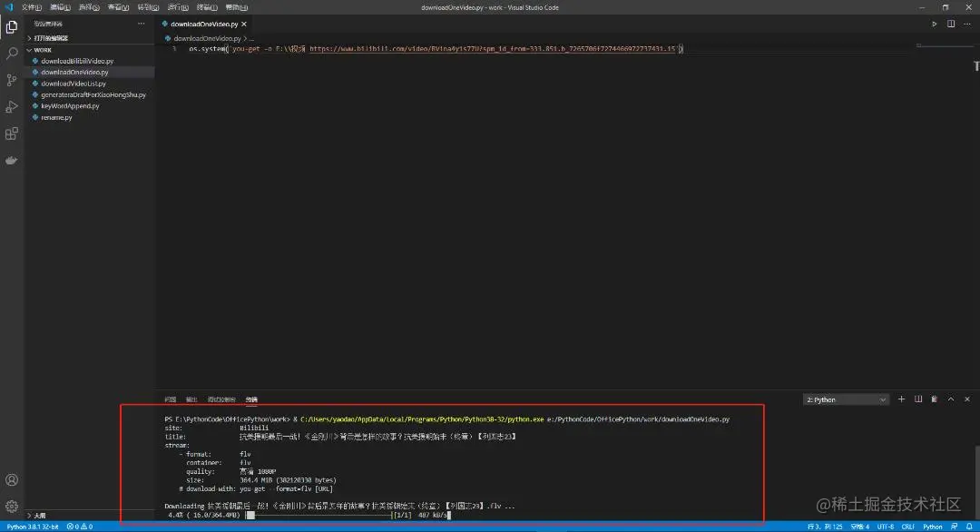Viewport: 980px width, 532px height.
Task: Switch to the 输出 Output panel tab
Action: pos(191,399)
